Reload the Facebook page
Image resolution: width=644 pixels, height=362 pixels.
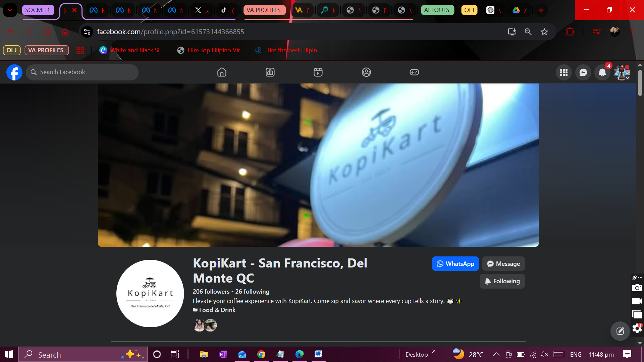pyautogui.click(x=47, y=32)
